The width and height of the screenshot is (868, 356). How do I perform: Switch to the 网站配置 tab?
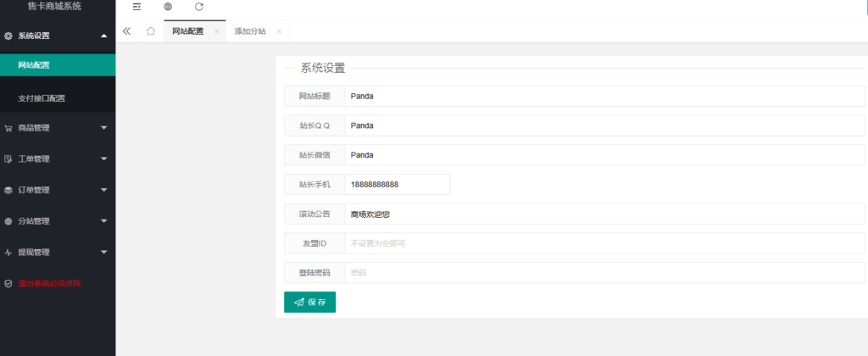click(194, 31)
